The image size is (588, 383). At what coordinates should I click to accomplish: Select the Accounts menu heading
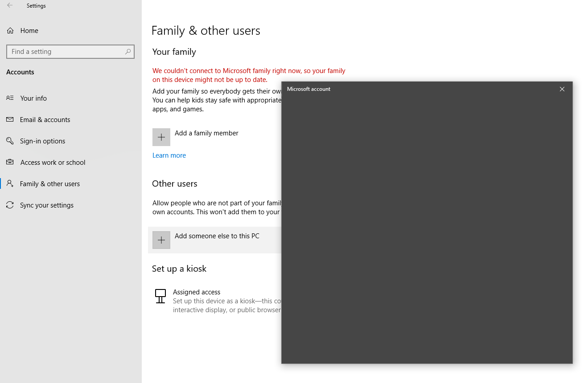click(x=20, y=72)
